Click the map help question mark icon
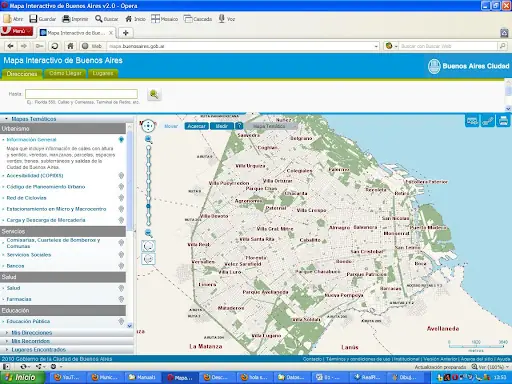The image size is (512, 384). pos(239,126)
